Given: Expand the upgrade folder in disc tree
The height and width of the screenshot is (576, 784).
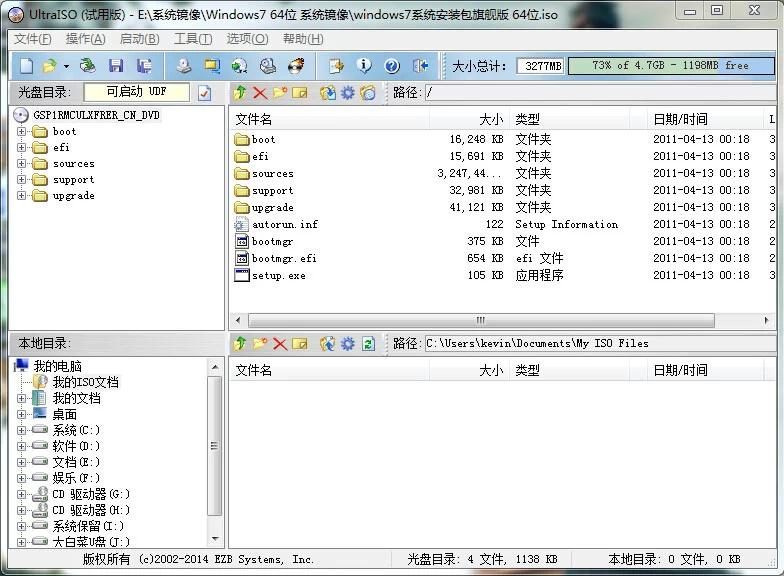Looking at the screenshot, I should coord(22,196).
